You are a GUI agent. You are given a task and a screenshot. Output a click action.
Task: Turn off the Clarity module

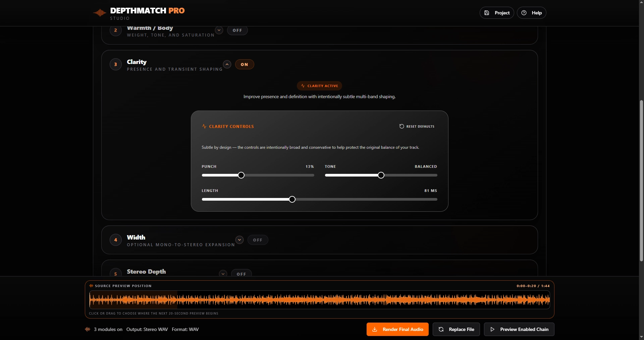245,64
